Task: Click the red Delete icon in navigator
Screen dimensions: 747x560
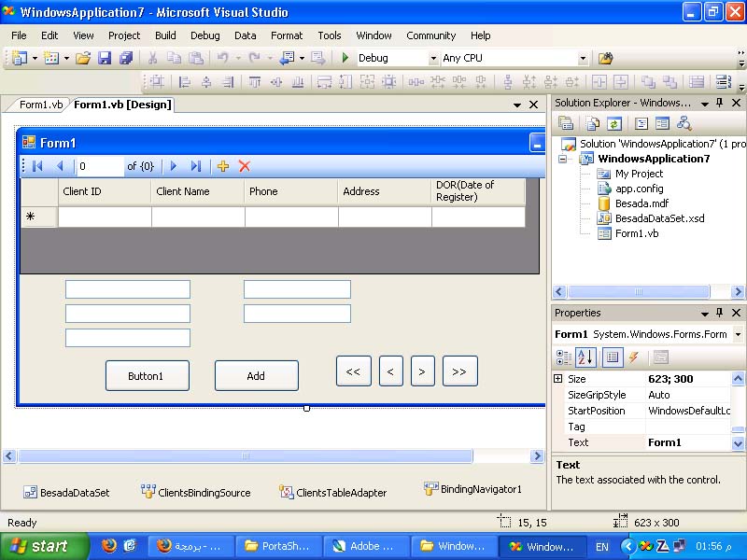Action: [x=245, y=166]
